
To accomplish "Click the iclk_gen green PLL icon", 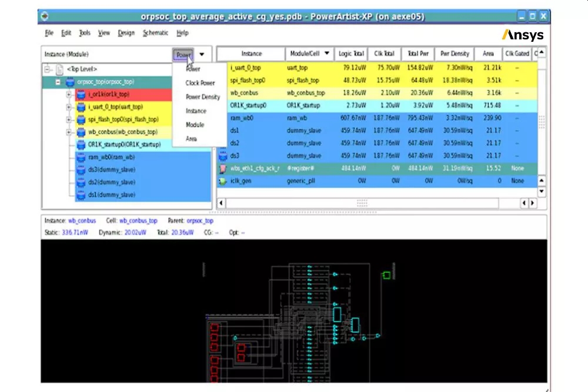I will click(x=223, y=181).
